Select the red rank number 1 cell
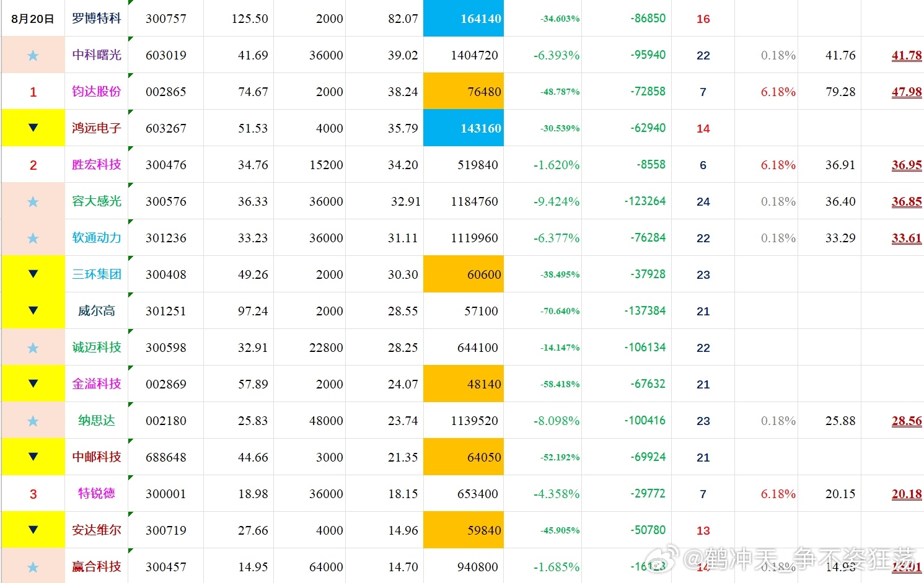This screenshot has height=583, width=924. point(33,92)
